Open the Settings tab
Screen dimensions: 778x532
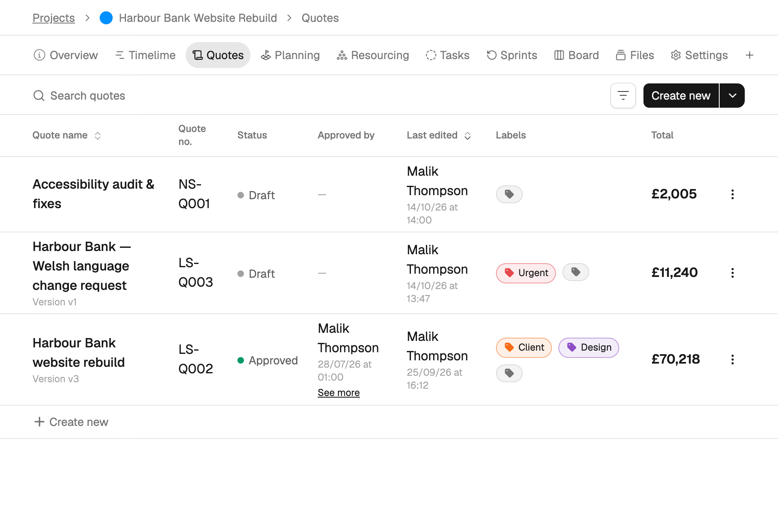tap(699, 55)
